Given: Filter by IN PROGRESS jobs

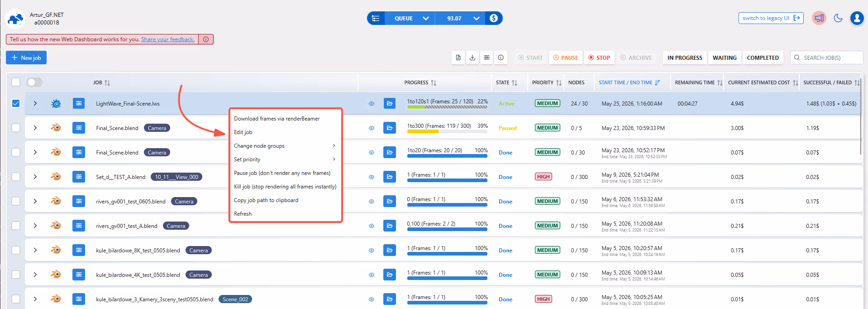Looking at the screenshot, I should pyautogui.click(x=685, y=58).
